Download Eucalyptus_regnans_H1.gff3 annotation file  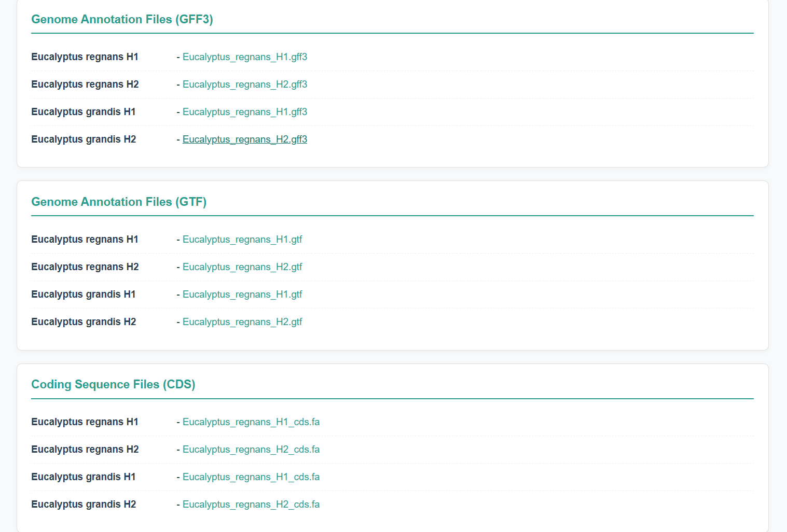[244, 57]
